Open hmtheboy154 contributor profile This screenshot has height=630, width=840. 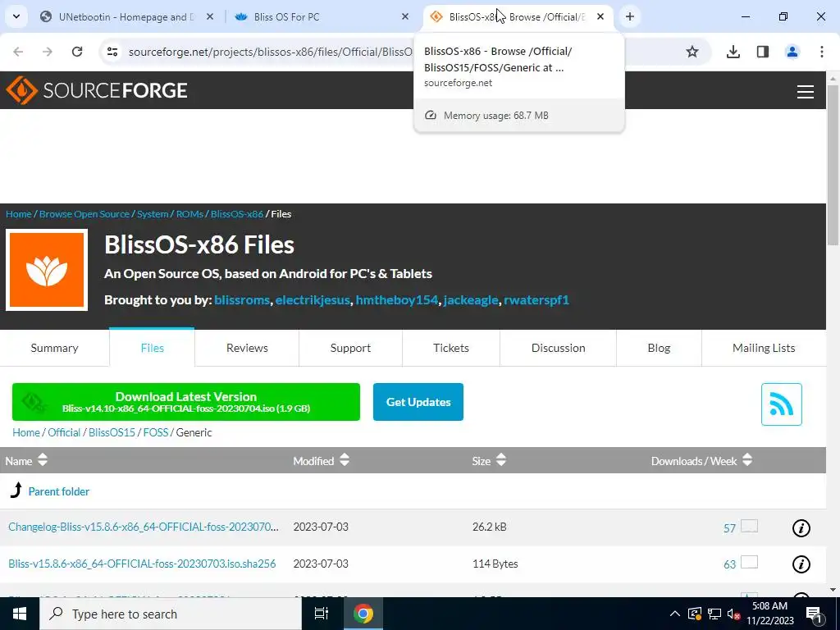pos(396,300)
